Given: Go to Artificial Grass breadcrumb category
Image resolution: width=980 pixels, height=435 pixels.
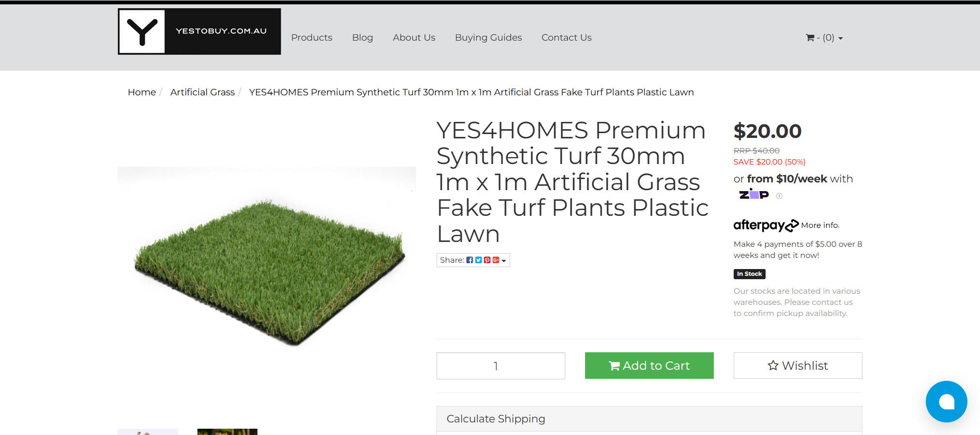Looking at the screenshot, I should (x=202, y=92).
